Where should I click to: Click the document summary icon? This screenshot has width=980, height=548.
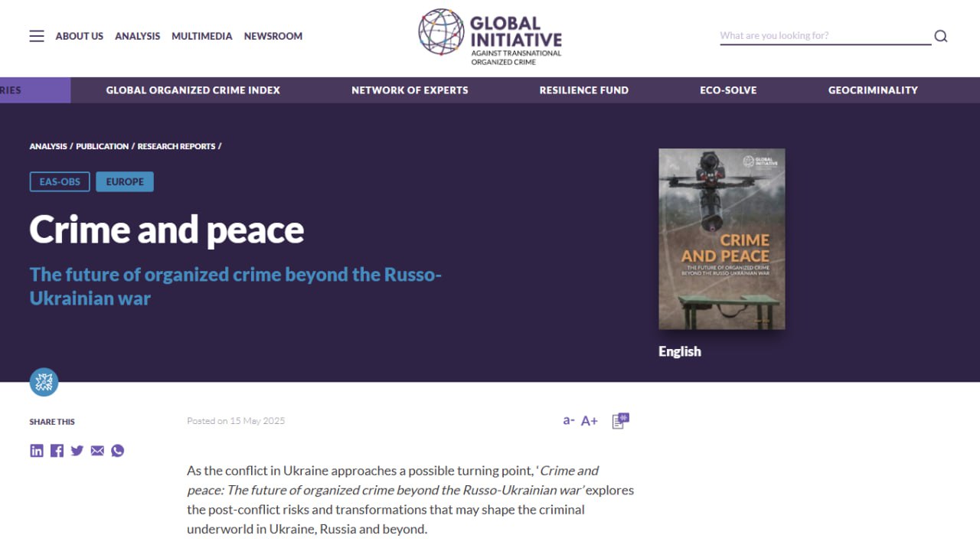[x=620, y=421]
